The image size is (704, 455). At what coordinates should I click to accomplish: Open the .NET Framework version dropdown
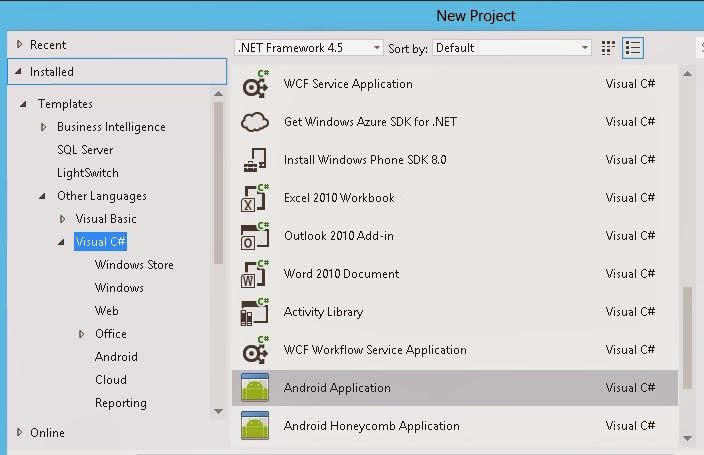pos(308,48)
